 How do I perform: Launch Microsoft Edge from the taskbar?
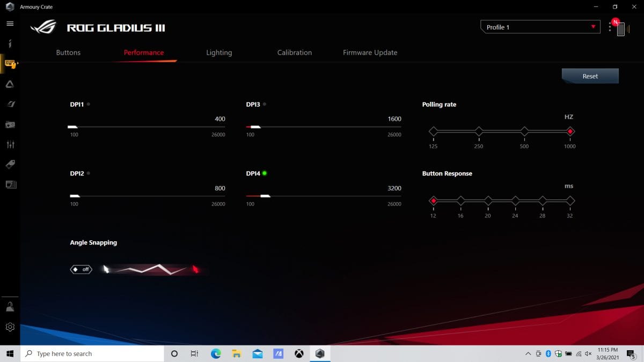coord(216,353)
